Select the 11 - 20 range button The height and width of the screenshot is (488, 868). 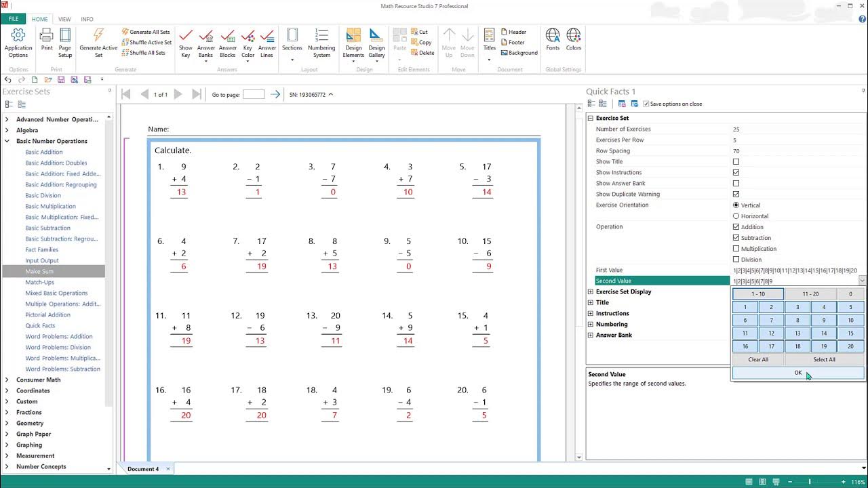pyautogui.click(x=810, y=294)
